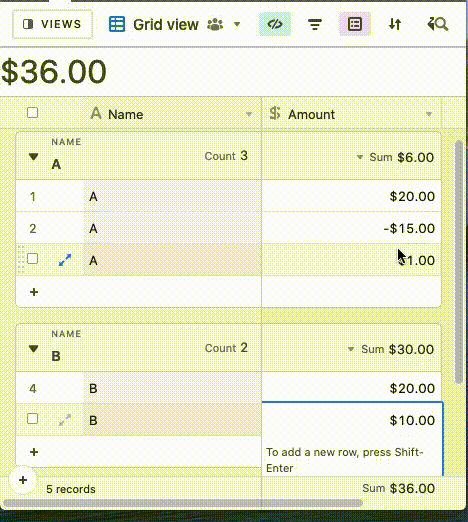Image resolution: width=468 pixels, height=522 pixels.
Task: Add a new row in group A
Action: tap(34, 292)
